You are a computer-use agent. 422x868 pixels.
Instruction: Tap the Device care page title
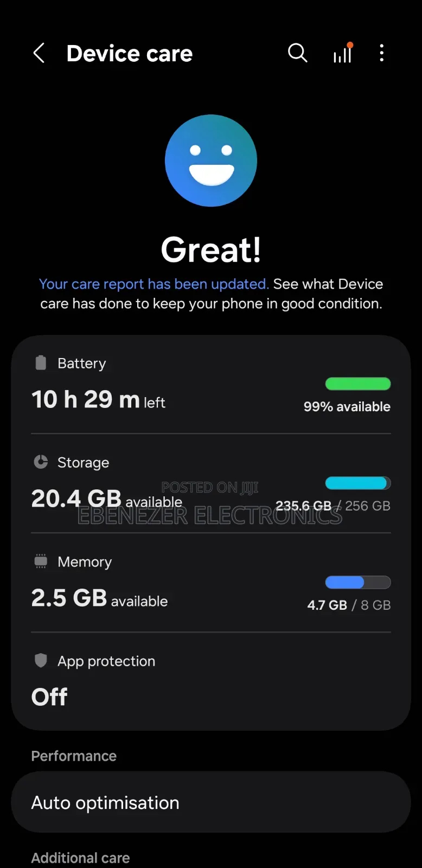pyautogui.click(x=130, y=54)
